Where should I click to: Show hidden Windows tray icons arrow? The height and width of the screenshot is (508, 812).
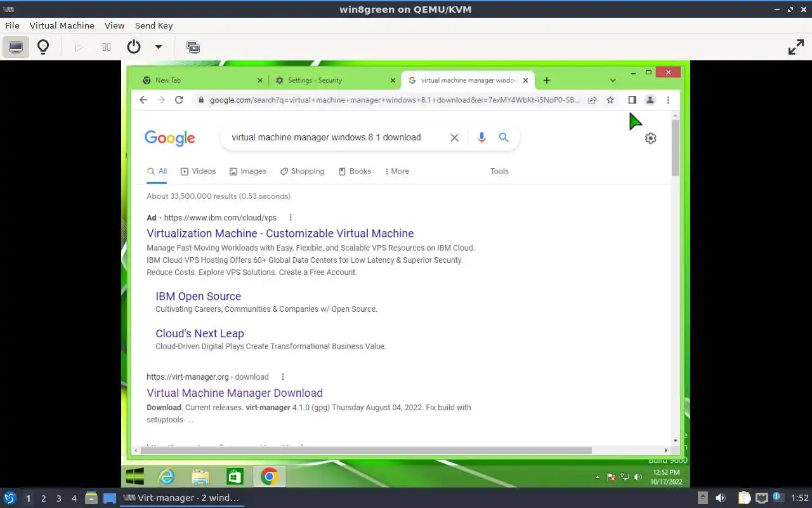(598, 477)
